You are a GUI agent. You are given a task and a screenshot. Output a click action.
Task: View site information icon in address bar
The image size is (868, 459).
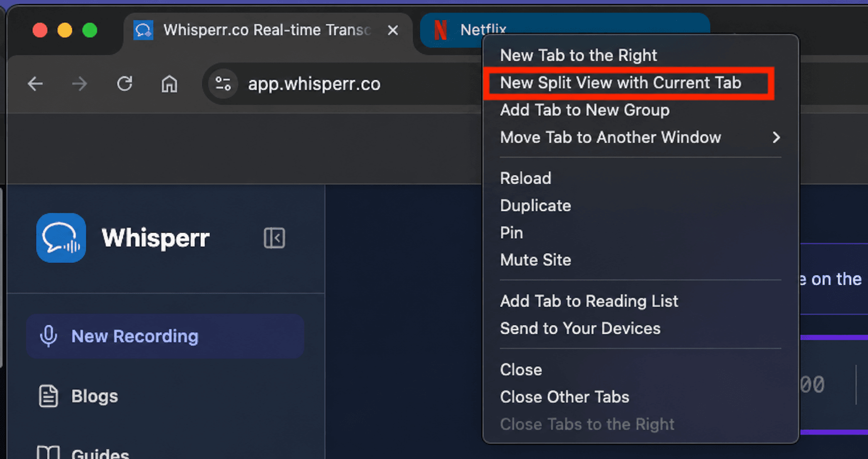point(223,84)
